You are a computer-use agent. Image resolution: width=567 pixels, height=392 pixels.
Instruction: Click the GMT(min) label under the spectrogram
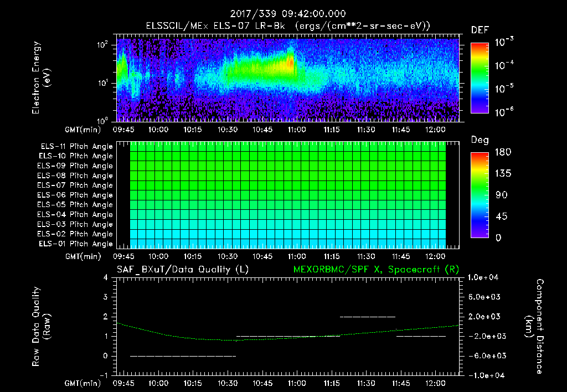click(x=83, y=130)
